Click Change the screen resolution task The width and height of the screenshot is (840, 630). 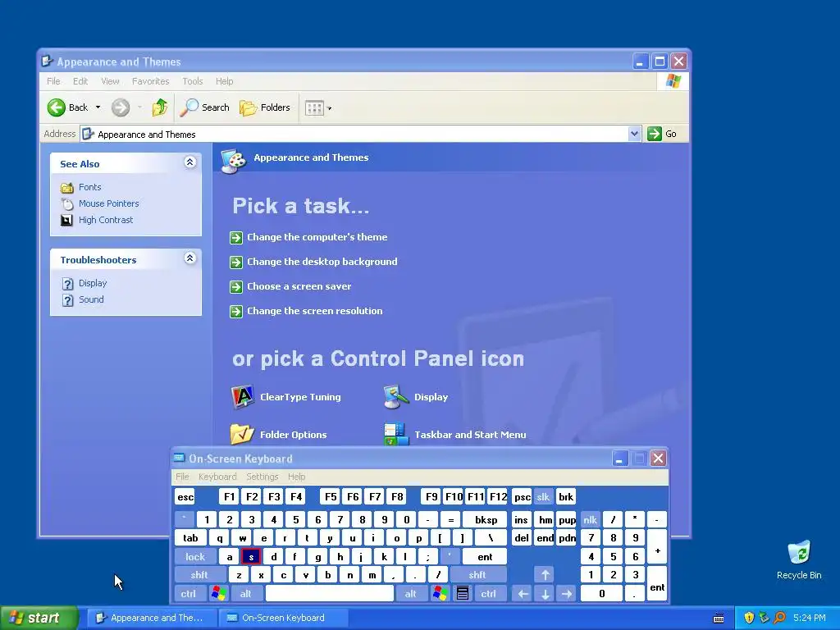(x=314, y=311)
